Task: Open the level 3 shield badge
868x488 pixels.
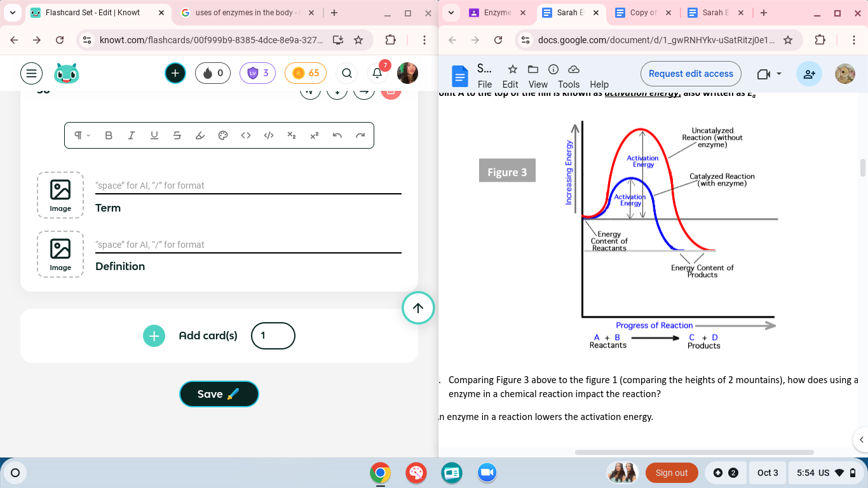Action: click(x=258, y=73)
